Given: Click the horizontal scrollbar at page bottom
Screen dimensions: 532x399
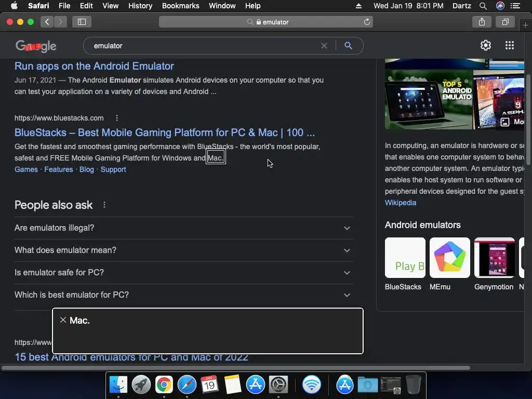Looking at the screenshot, I should 236,368.
